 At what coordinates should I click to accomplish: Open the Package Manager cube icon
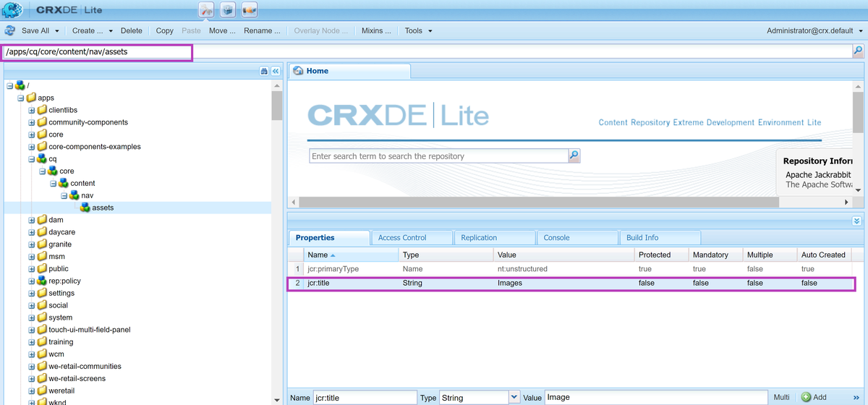227,10
